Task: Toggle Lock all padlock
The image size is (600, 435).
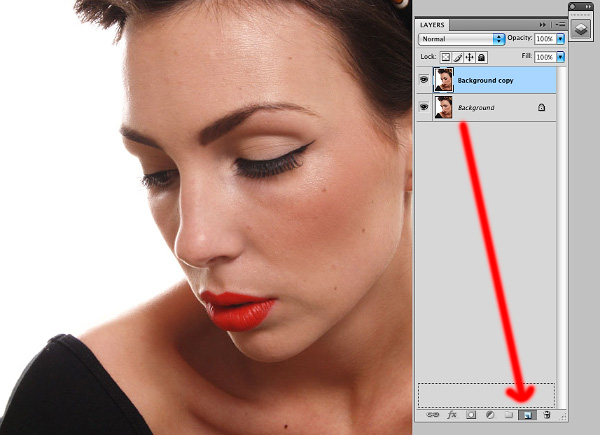Action: [x=481, y=57]
